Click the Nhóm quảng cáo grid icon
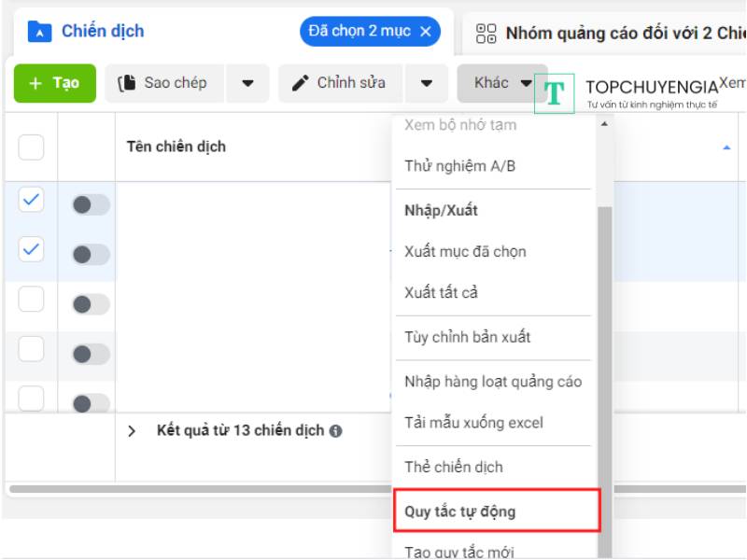This screenshot has width=747, height=560. (x=486, y=35)
